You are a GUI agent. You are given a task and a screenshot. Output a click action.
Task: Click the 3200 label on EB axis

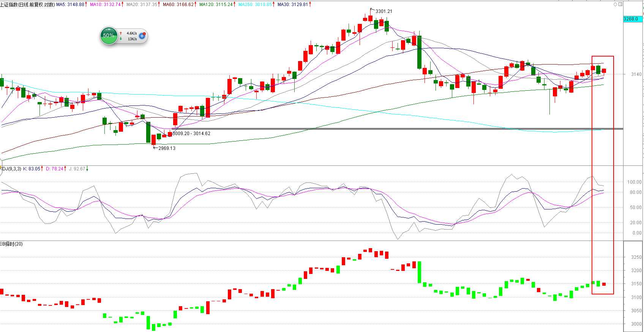point(636,271)
